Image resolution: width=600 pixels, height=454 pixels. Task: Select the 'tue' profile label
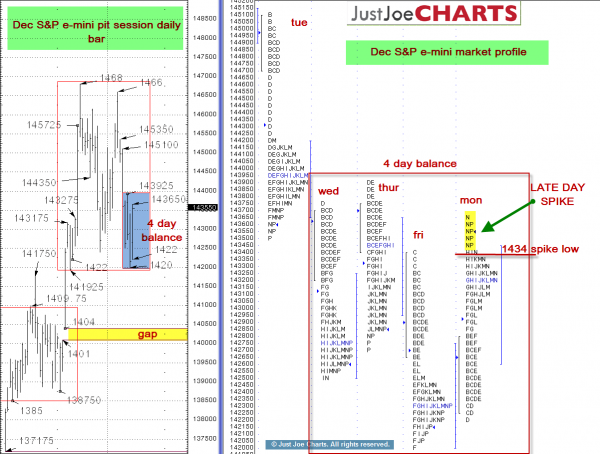(299, 22)
